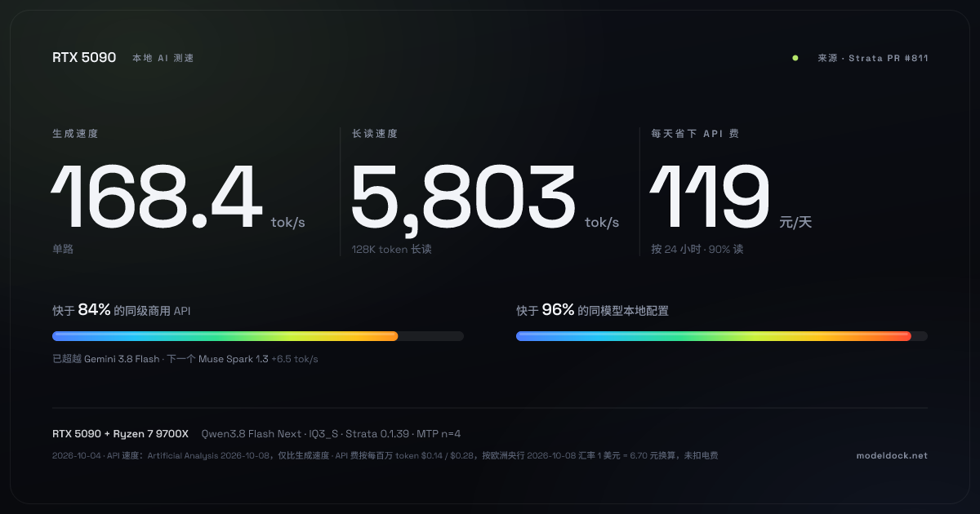
Task: Open the 来源 · Strata PR #811 source link
Action: [x=872, y=58]
